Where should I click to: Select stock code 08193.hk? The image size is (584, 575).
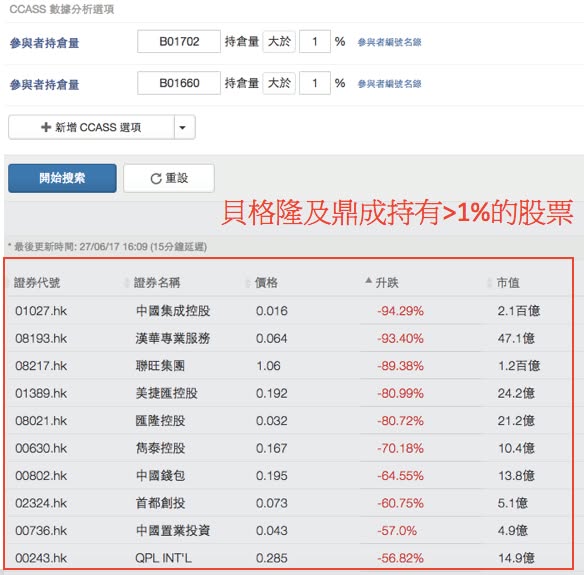pos(41,338)
